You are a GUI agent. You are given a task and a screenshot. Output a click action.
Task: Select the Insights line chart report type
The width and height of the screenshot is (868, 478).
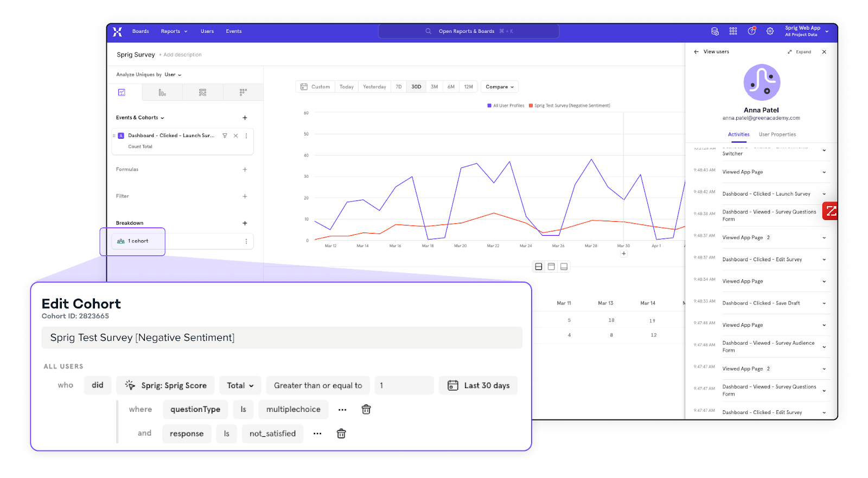[x=122, y=93]
